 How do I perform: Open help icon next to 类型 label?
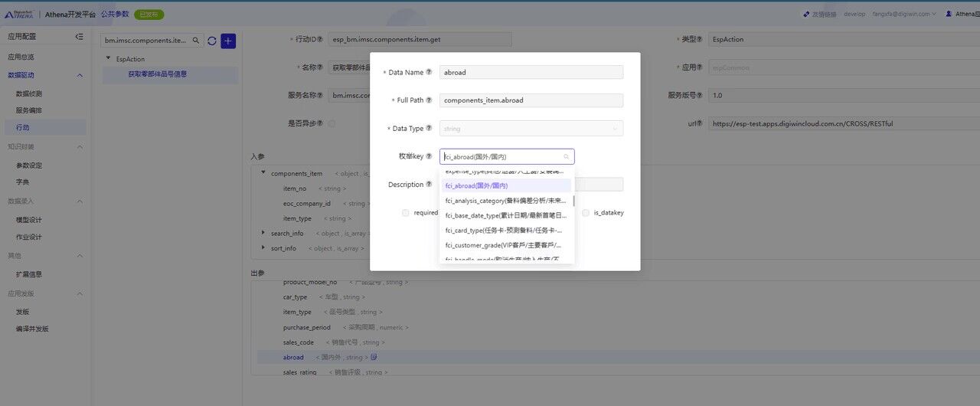point(700,39)
